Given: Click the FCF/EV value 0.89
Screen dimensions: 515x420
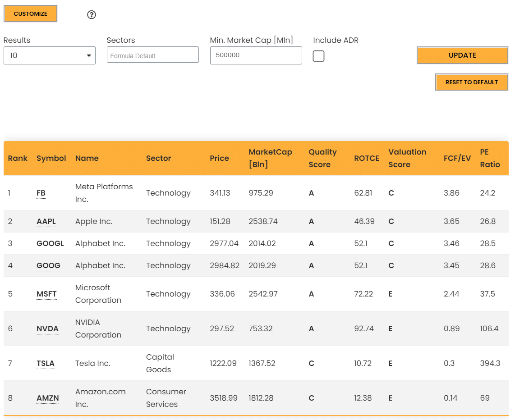Looking at the screenshot, I should pos(451,329).
